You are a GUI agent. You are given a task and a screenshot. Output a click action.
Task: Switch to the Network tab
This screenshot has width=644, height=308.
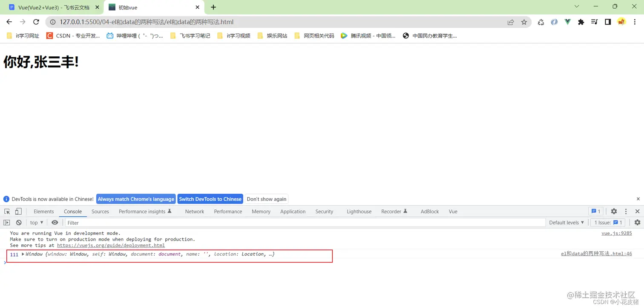click(x=195, y=212)
